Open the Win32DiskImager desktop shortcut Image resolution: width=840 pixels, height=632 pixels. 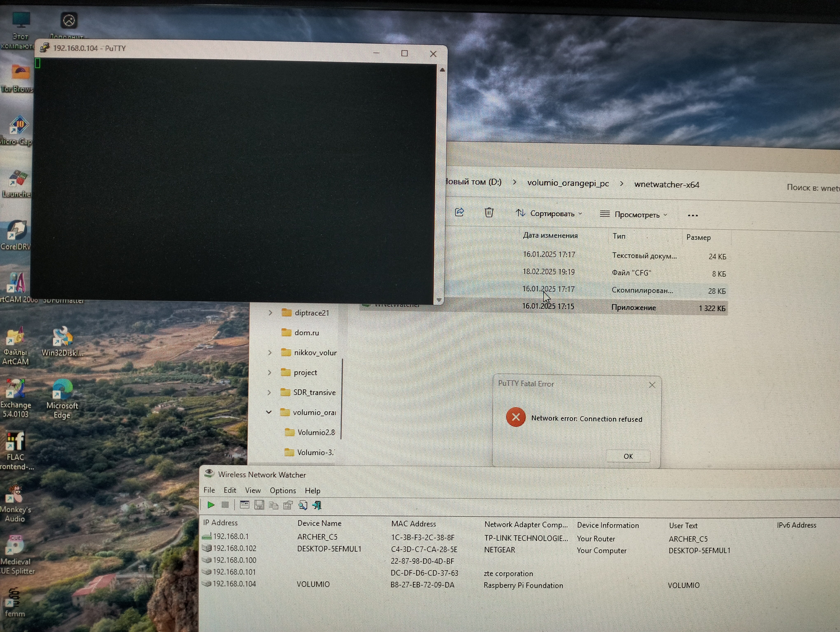[63, 342]
